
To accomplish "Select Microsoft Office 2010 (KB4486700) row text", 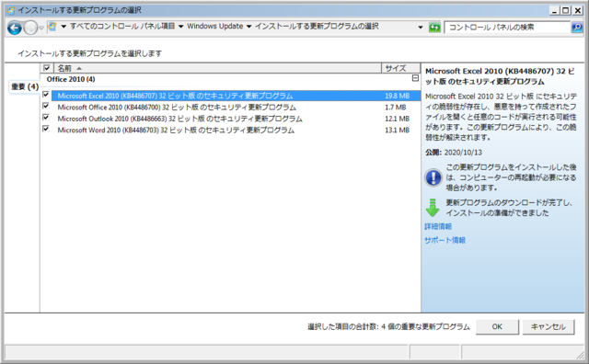I will click(x=177, y=108).
